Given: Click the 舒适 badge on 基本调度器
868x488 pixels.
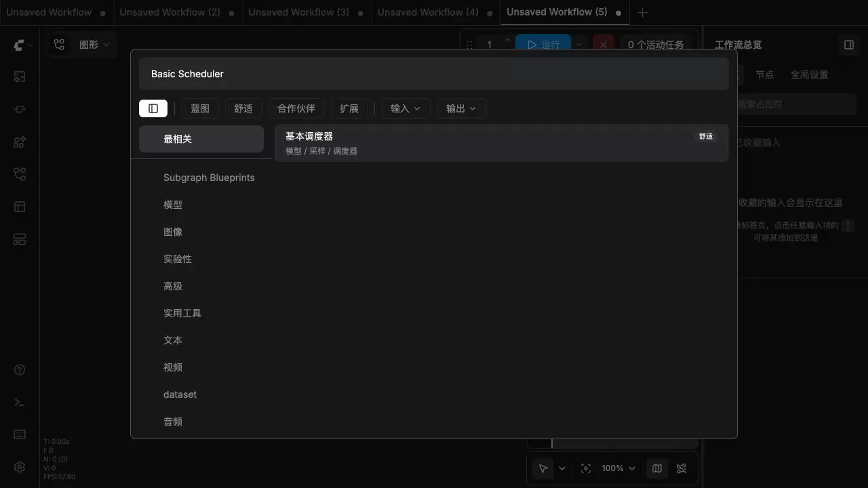Looking at the screenshot, I should pyautogui.click(x=706, y=136).
